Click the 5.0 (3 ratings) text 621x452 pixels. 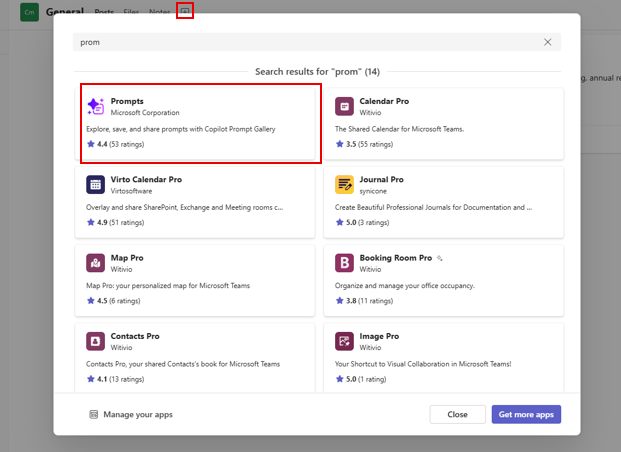(x=368, y=223)
